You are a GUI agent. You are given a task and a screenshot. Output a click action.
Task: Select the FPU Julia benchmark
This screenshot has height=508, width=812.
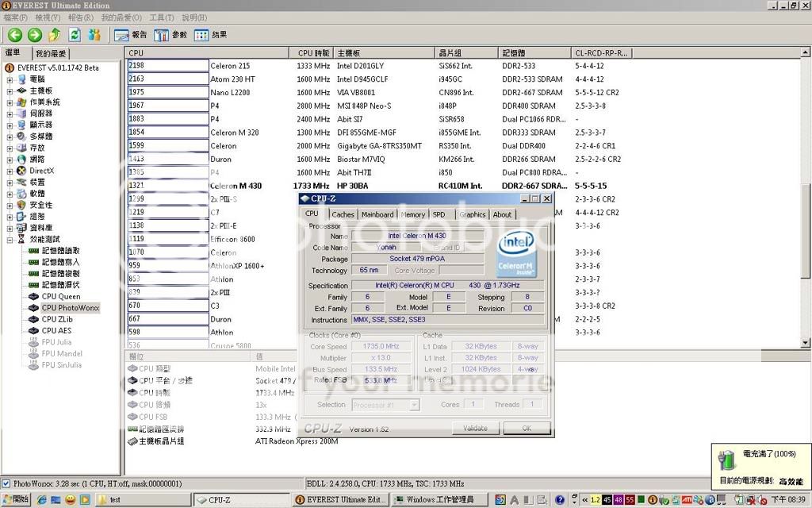[56, 342]
